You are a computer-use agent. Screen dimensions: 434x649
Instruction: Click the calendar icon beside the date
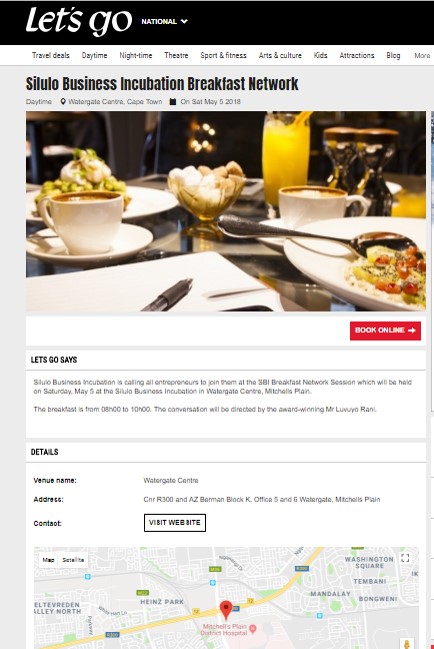pos(173,101)
